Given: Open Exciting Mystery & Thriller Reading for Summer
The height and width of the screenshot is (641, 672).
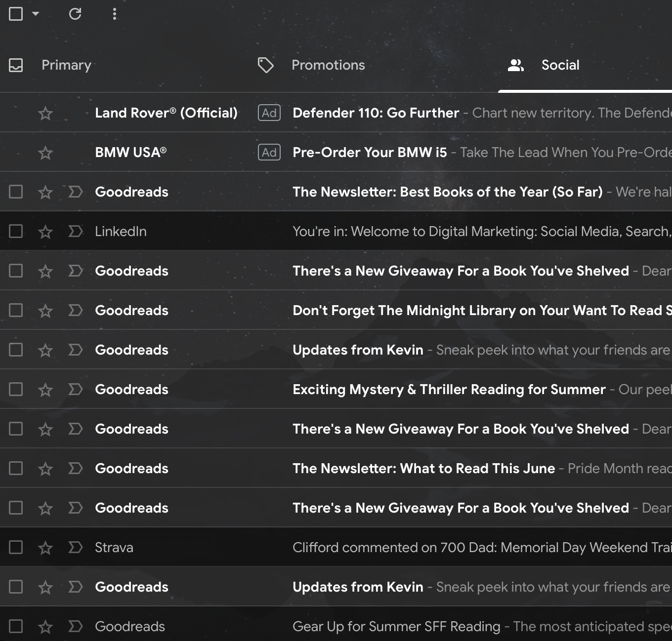Looking at the screenshot, I should 449,389.
